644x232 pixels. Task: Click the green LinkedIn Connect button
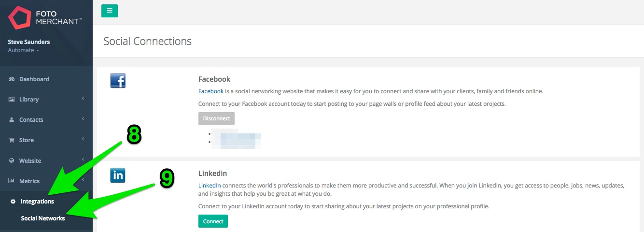point(213,221)
